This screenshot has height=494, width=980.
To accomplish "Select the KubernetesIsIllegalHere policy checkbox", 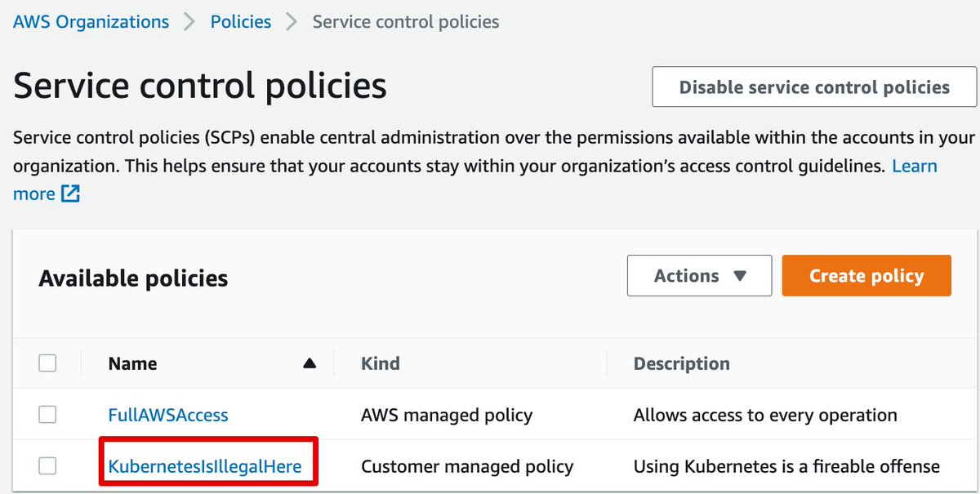I will pos(48,467).
